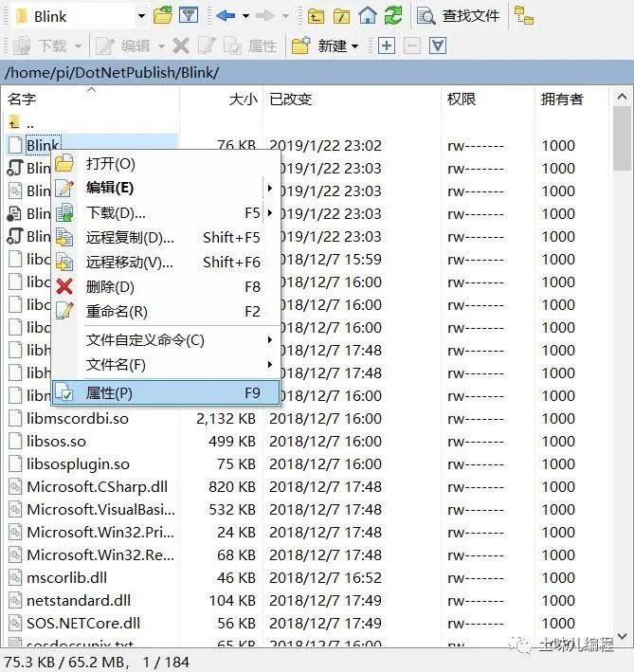Open the Blink directory dropdown
The image size is (634, 672).
(141, 17)
